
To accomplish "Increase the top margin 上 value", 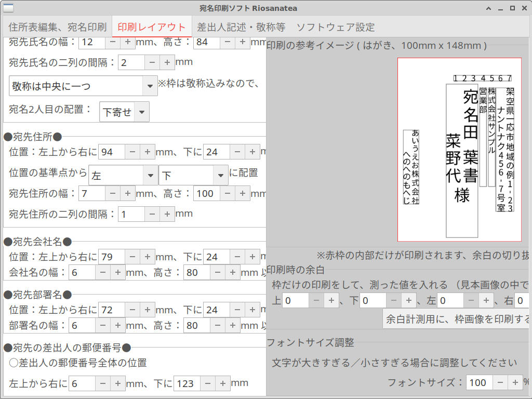I will [x=331, y=301].
